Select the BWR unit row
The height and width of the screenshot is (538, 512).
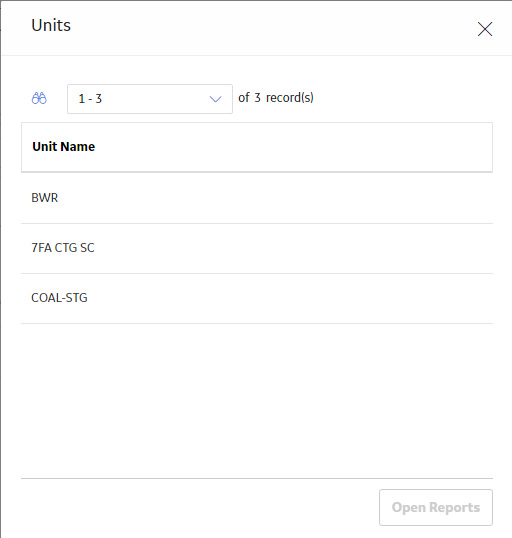257,198
